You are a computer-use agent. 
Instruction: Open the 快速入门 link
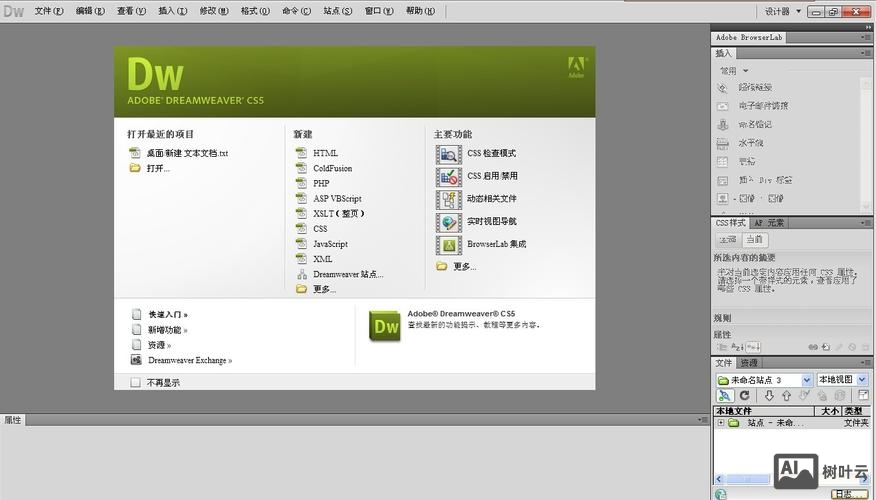(x=168, y=315)
